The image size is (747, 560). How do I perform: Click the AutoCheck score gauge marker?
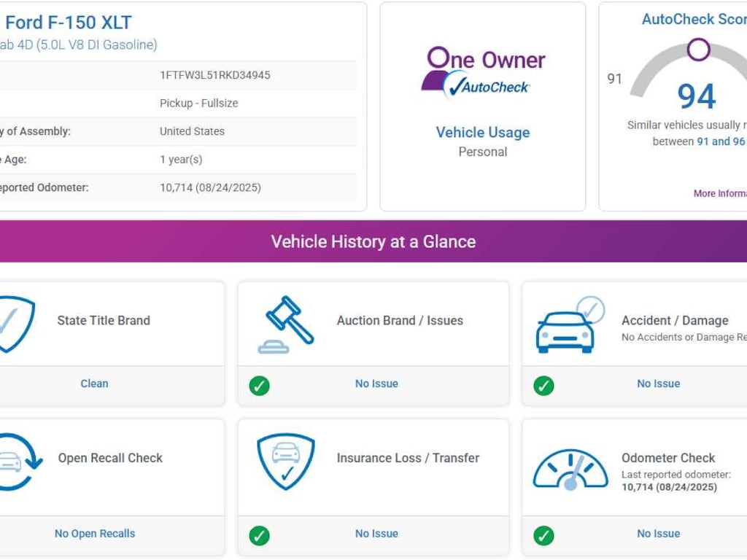pos(698,50)
